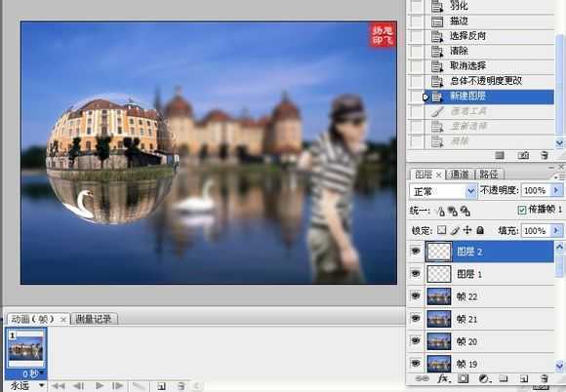The width and height of the screenshot is (566, 392).
Task: Switch to the 图层 tab
Action: [424, 175]
